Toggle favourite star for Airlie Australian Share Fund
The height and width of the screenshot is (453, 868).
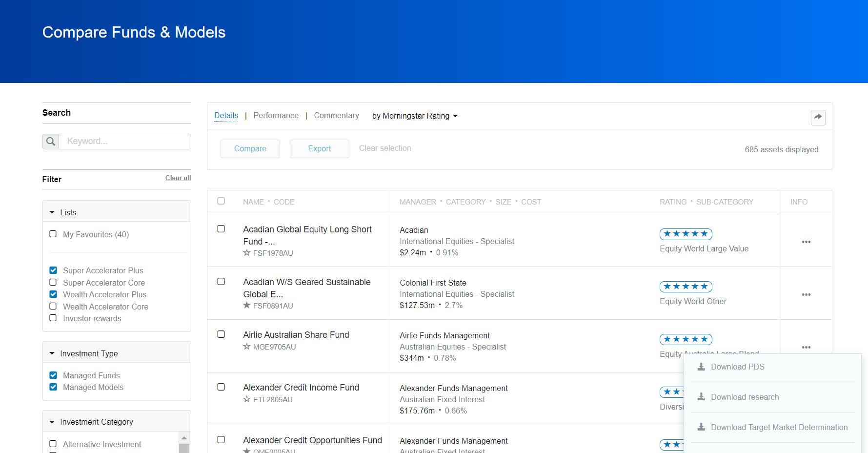[x=247, y=347]
